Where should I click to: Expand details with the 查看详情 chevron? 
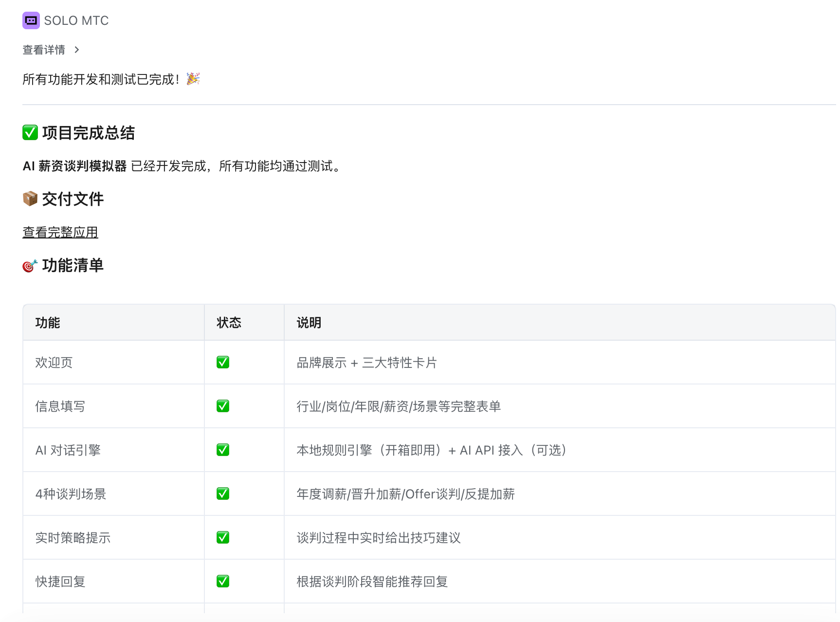pos(77,50)
